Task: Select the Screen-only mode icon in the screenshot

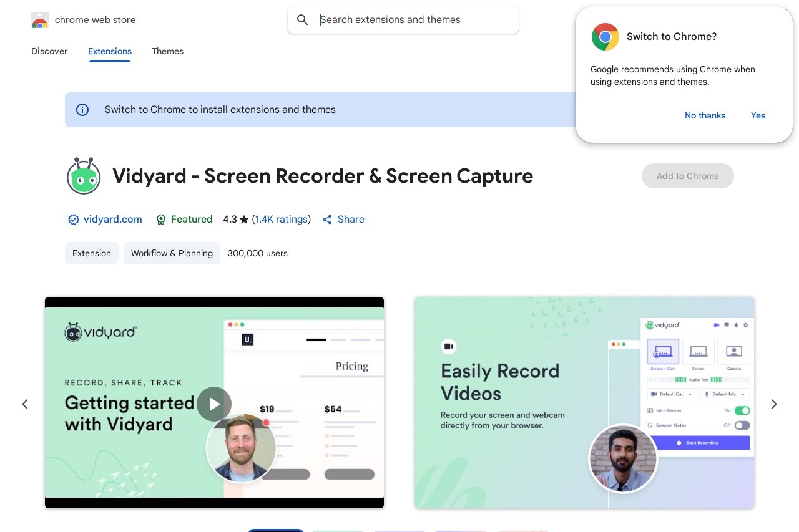Action: point(698,352)
